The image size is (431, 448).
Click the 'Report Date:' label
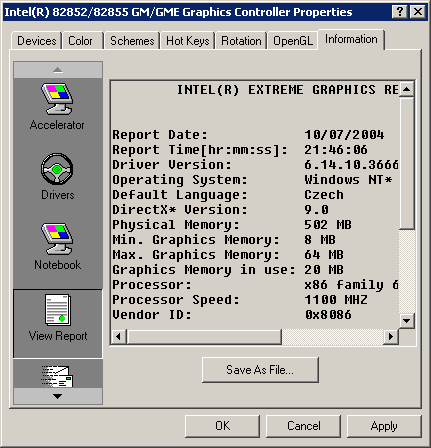coord(160,135)
